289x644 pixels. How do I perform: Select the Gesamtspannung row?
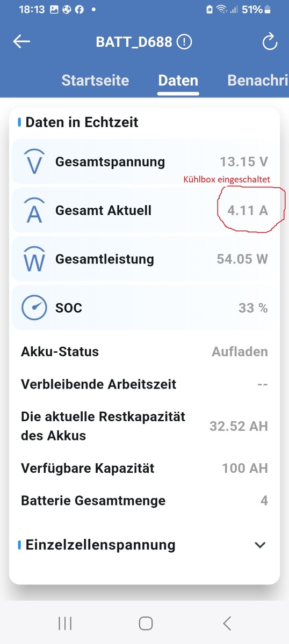pyautogui.click(x=145, y=162)
